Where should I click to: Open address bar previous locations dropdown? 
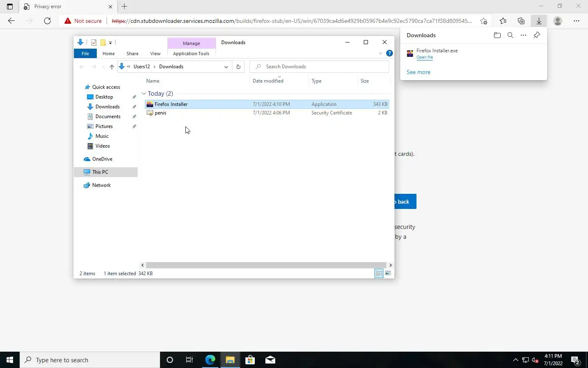point(226,67)
